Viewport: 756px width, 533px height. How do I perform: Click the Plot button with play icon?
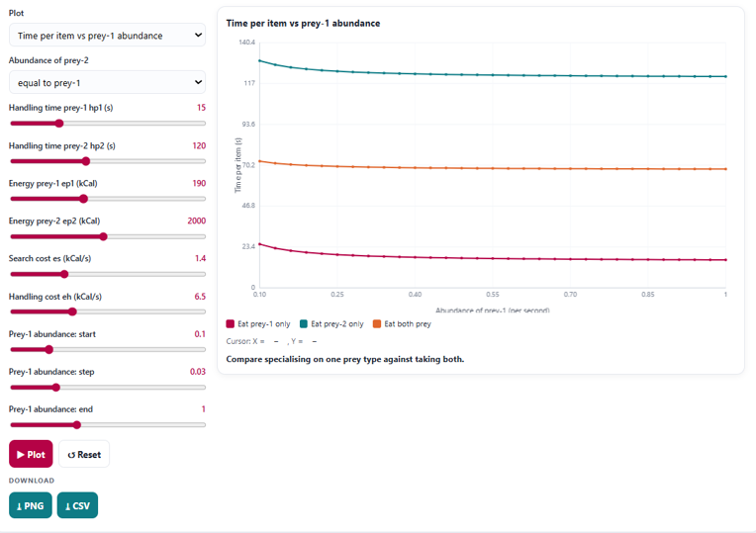(x=31, y=454)
